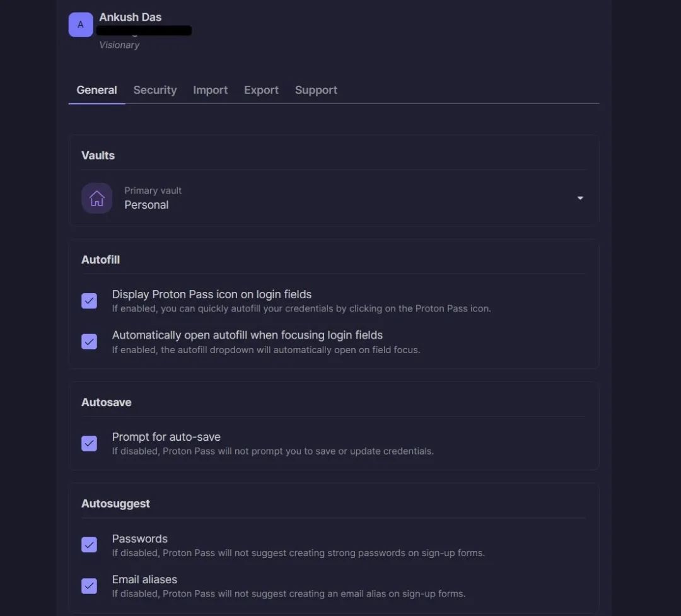Uncheck Display Proton Pass icon on login fields
Viewport: 681px width, 616px height.
coord(90,301)
